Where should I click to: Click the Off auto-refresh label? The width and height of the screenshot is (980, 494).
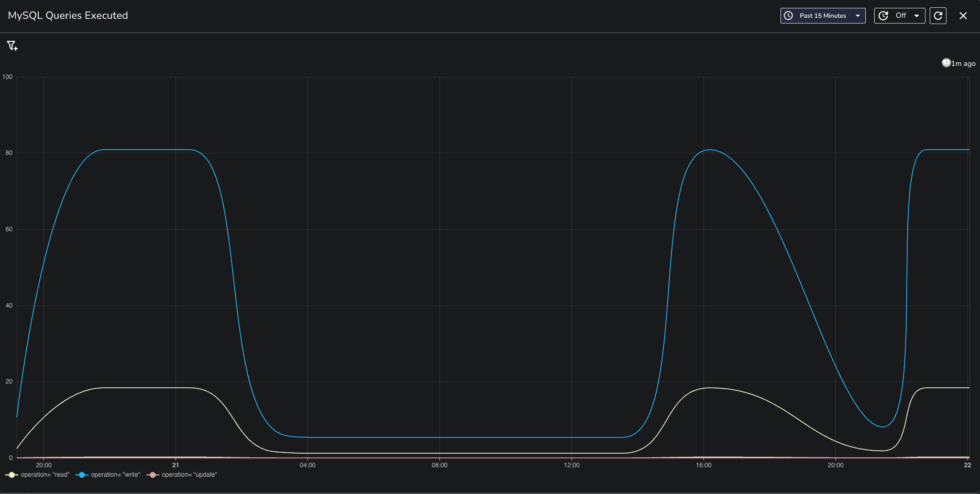point(900,16)
